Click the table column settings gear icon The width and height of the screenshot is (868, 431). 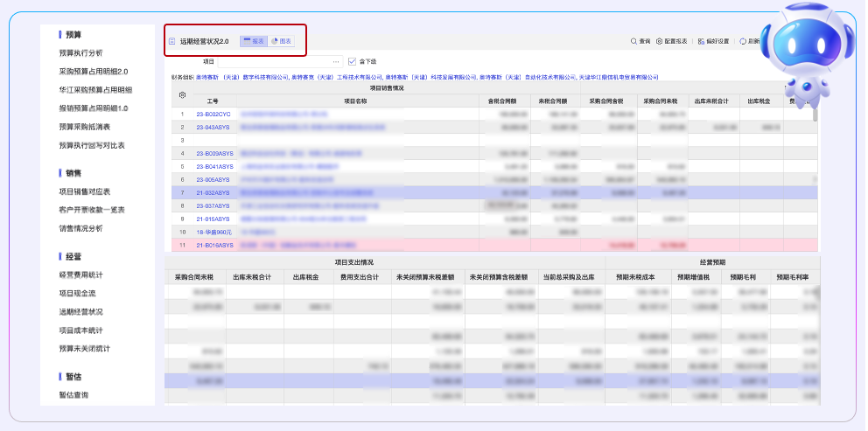(182, 94)
